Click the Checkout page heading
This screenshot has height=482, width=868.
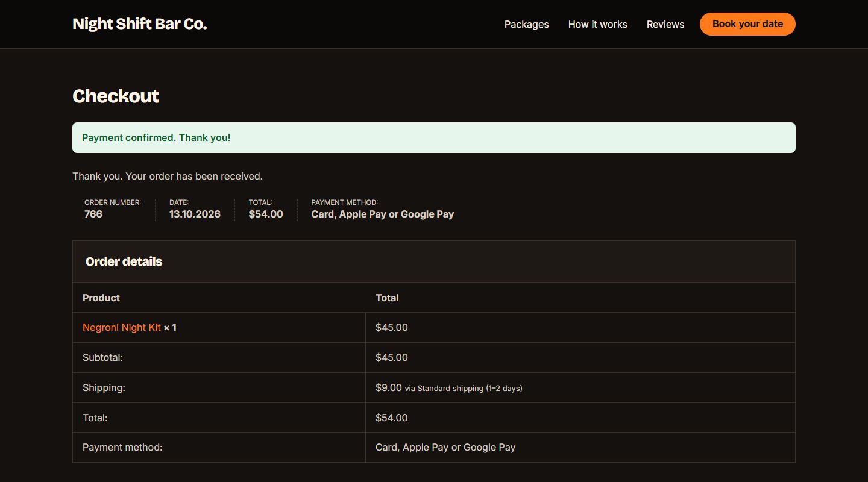click(x=116, y=96)
